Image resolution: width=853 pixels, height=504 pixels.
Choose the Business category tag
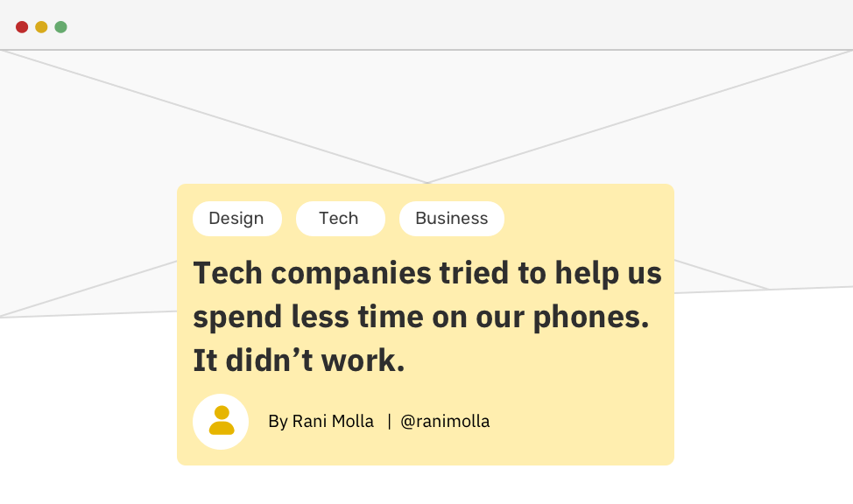tap(451, 219)
